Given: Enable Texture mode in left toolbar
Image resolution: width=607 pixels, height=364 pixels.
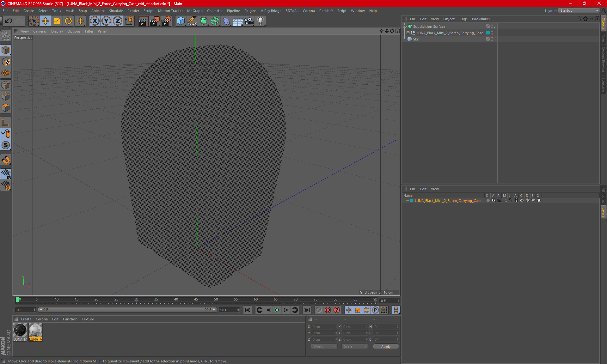Looking at the screenshot, I should (x=6, y=62).
